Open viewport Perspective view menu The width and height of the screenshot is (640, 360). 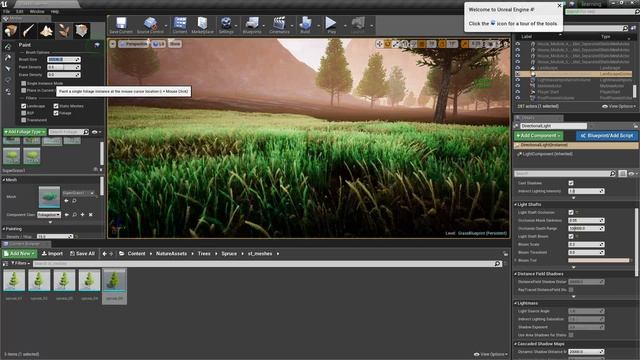pos(133,44)
